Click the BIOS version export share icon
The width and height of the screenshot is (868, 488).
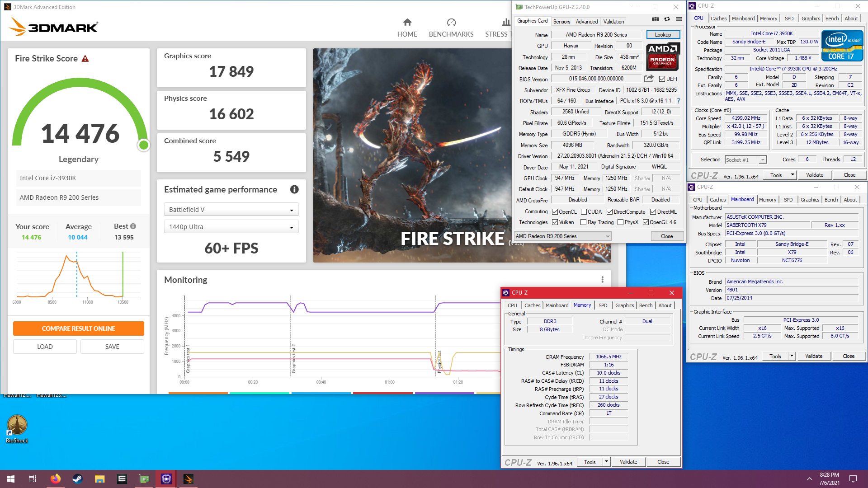[x=649, y=78]
